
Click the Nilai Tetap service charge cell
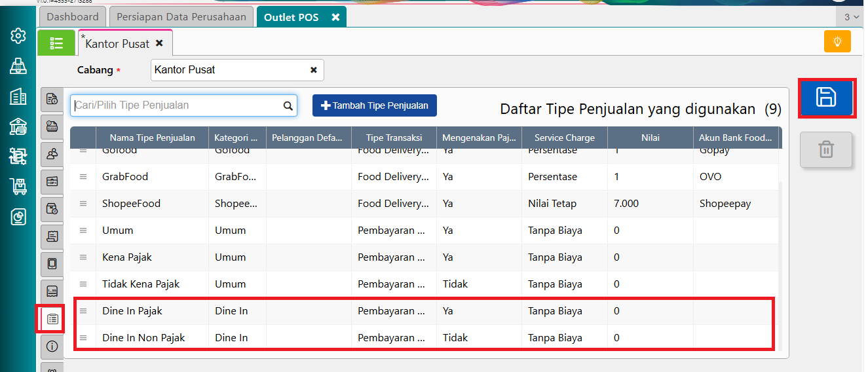pos(565,204)
